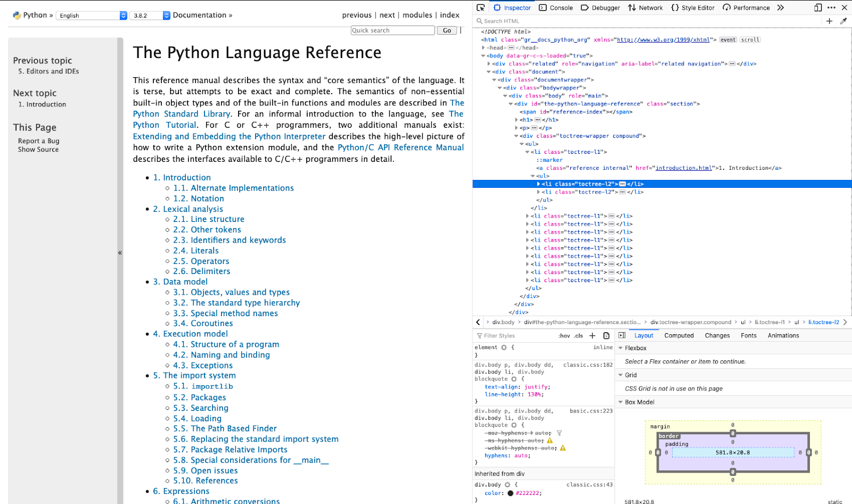The image size is (852, 504).
Task: Collapse the toctree-wrapper compound div
Action: click(x=517, y=136)
